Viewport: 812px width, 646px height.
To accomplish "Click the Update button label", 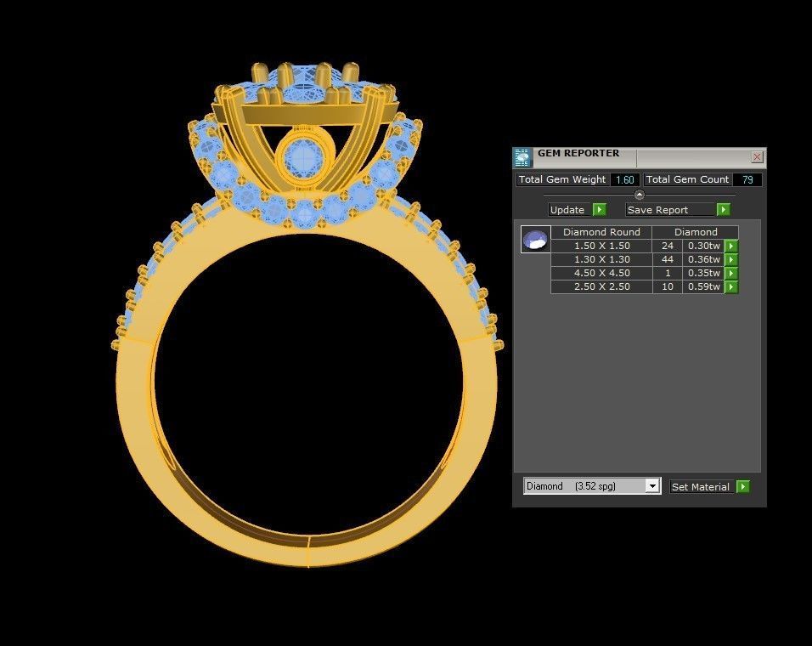I will 567,210.
